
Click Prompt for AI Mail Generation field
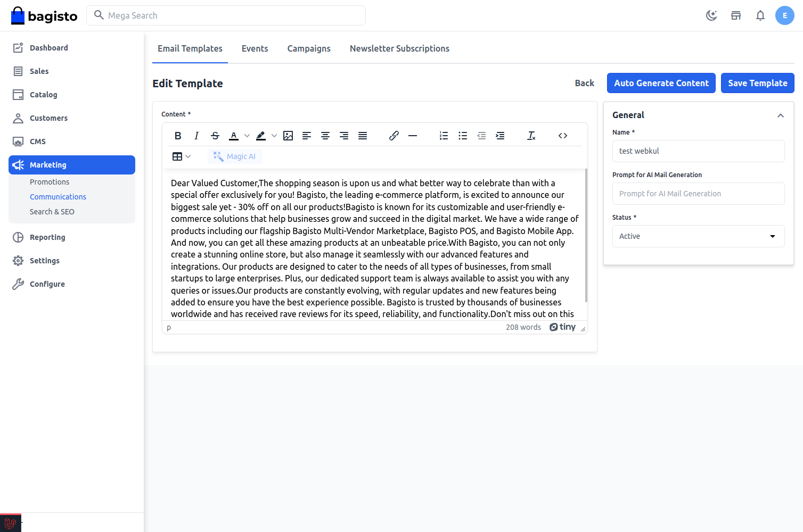(x=699, y=194)
